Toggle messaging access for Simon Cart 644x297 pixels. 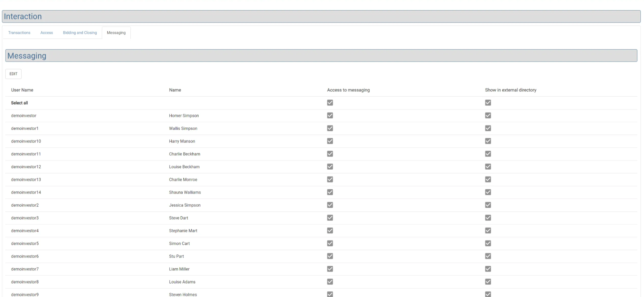[x=330, y=243]
